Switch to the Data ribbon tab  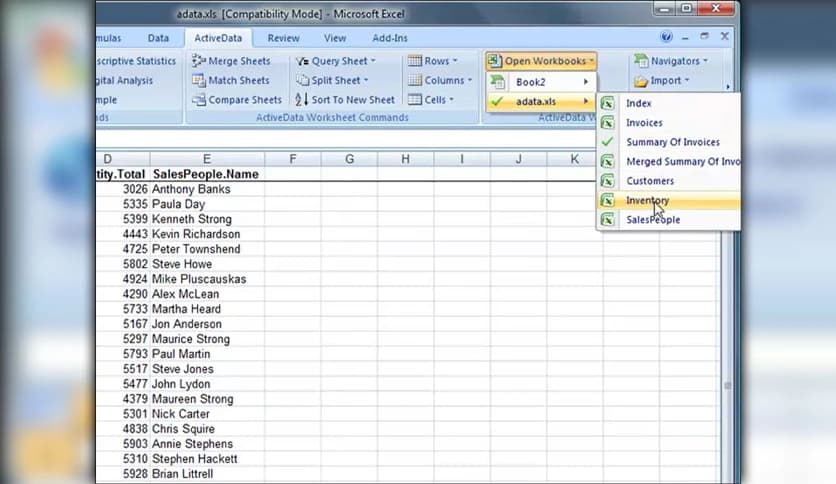tap(158, 38)
